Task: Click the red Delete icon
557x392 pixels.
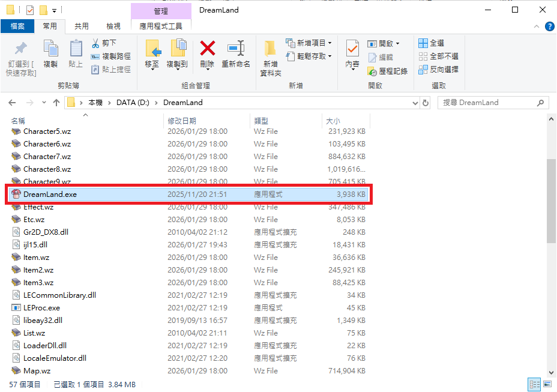Action: [x=207, y=49]
